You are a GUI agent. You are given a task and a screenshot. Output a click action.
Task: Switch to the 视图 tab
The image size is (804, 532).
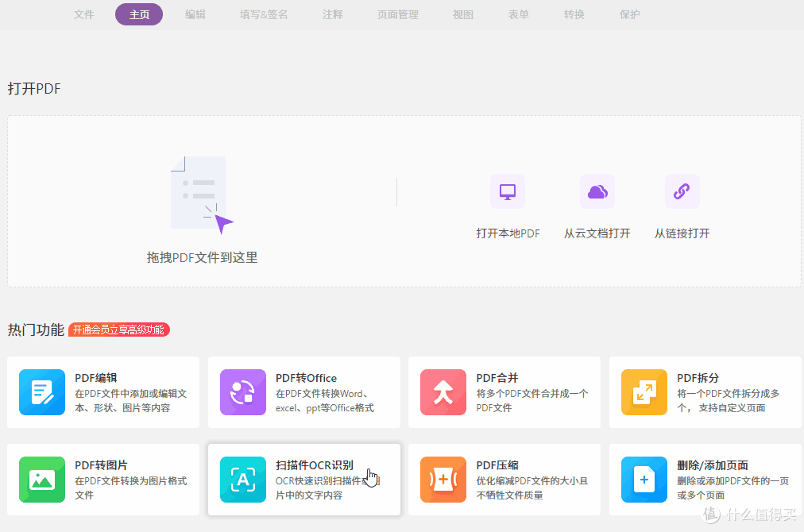[462, 14]
